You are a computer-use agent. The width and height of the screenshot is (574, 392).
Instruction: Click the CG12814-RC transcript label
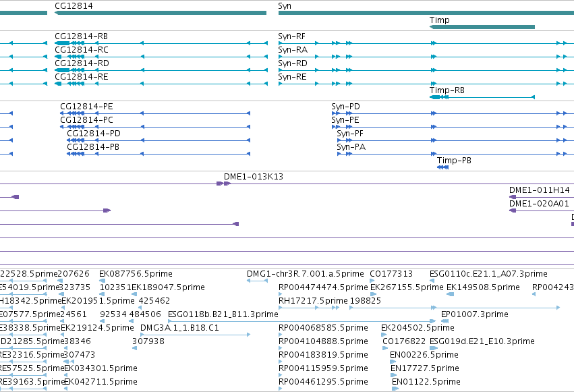[x=81, y=50]
